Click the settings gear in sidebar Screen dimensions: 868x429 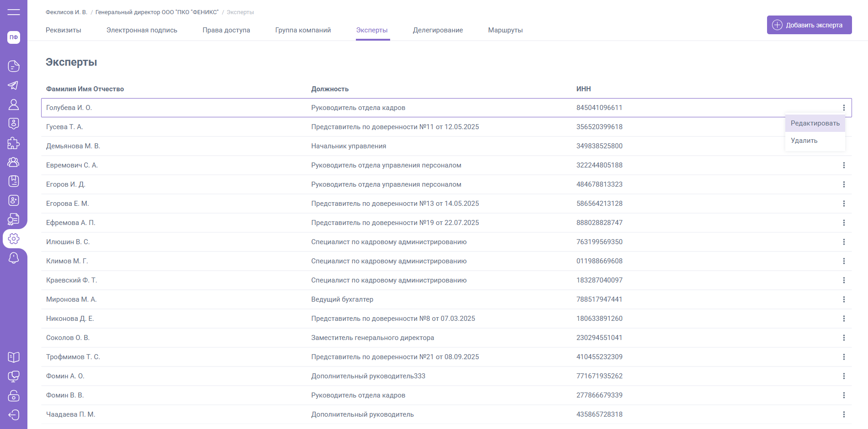tap(14, 239)
